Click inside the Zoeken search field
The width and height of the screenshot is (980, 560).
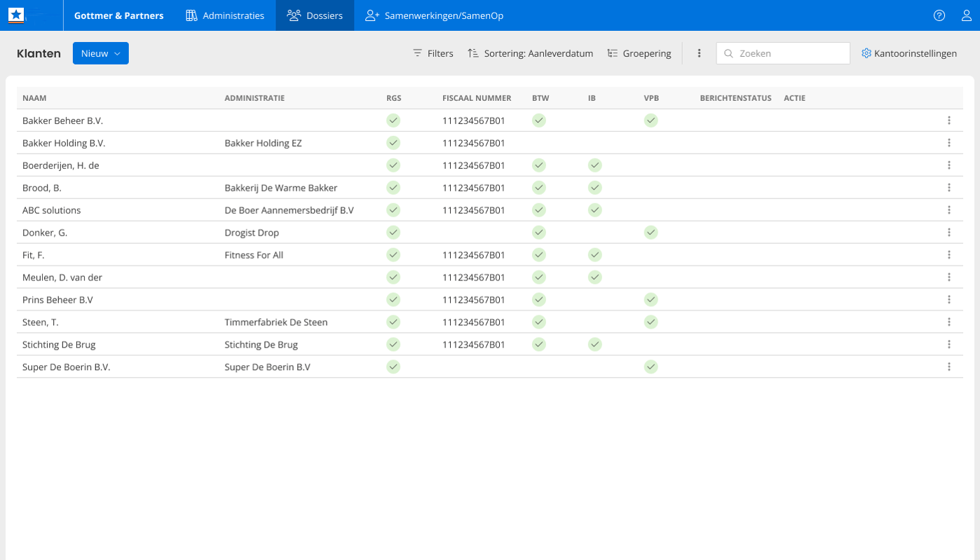click(x=782, y=53)
